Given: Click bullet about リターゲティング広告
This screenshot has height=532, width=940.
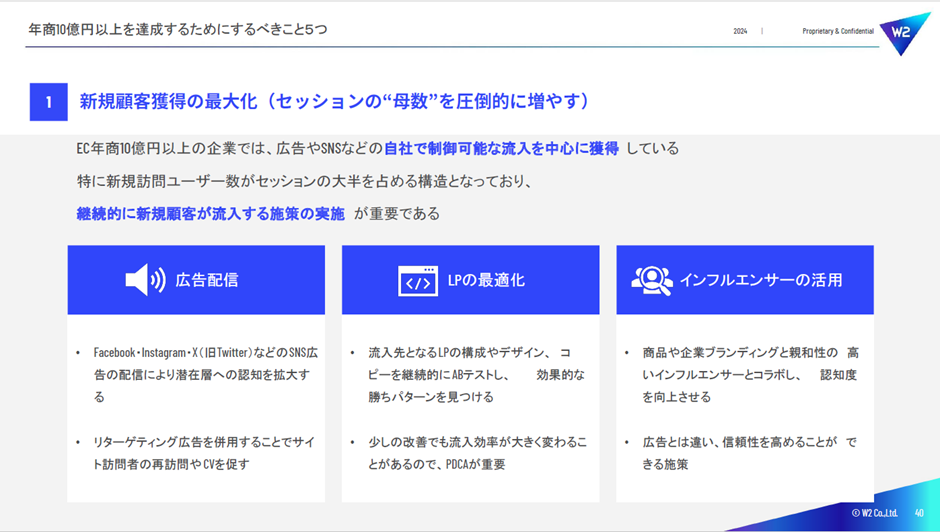Looking at the screenshot, I should (204, 453).
